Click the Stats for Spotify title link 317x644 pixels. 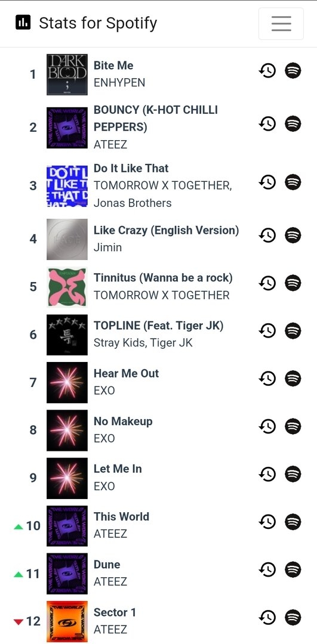[98, 23]
